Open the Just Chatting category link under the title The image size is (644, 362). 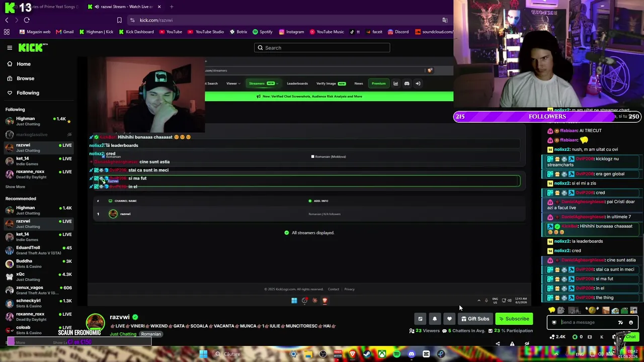click(123, 334)
